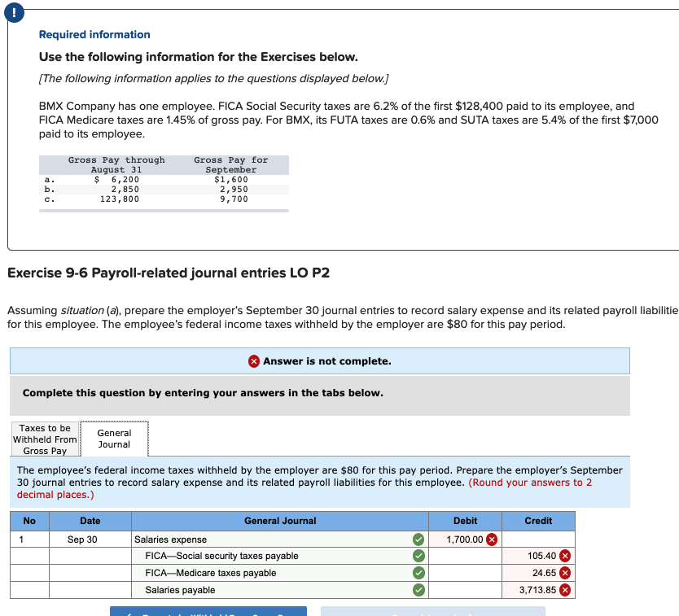This screenshot has width=679, height=616.
Task: Click the horizontal scrollbar under the pay table
Action: click(x=164, y=211)
